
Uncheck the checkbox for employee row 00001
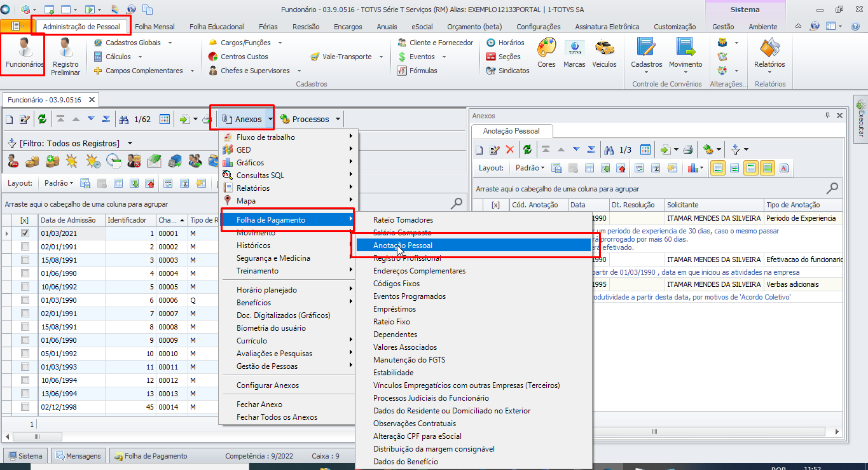[x=25, y=233]
